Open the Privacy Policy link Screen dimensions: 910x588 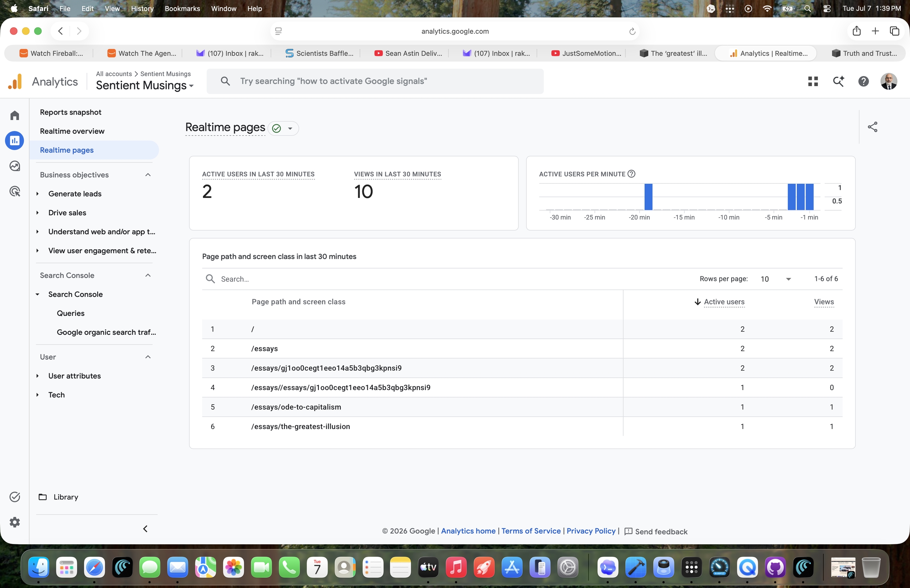click(591, 531)
